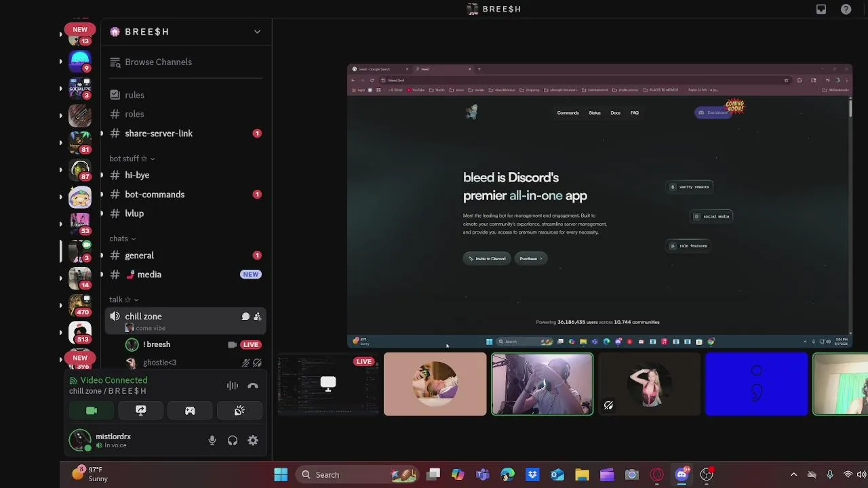Expand server folder arrow beside 470 badge server
This screenshot has width=868, height=488.
(x=60, y=305)
